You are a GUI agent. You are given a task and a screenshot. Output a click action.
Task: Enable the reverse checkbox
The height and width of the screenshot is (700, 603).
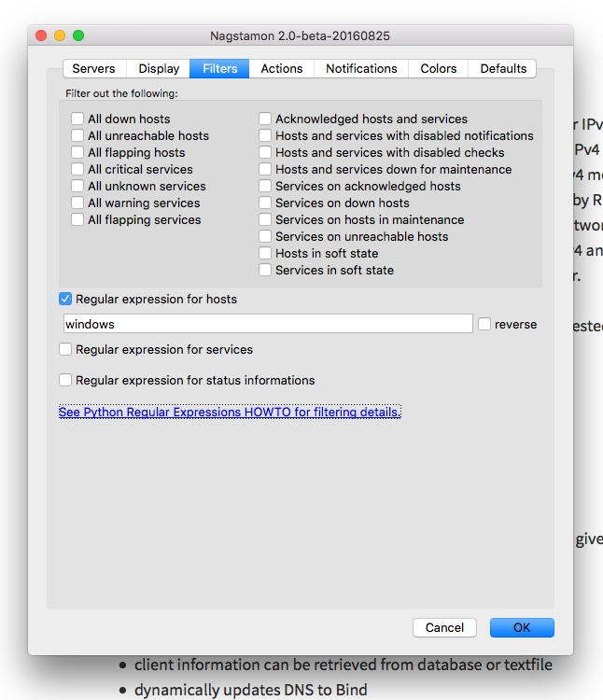point(484,324)
